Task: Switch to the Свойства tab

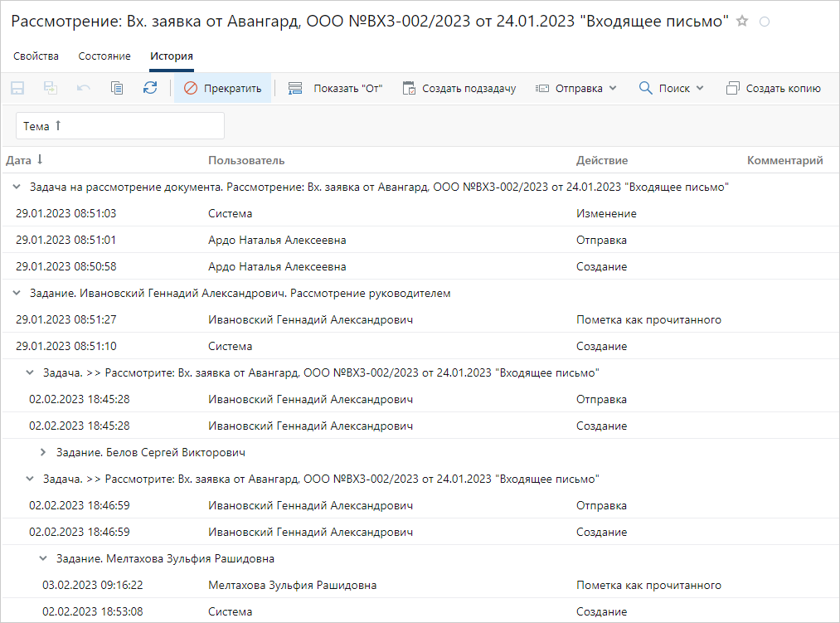Action: (x=36, y=56)
